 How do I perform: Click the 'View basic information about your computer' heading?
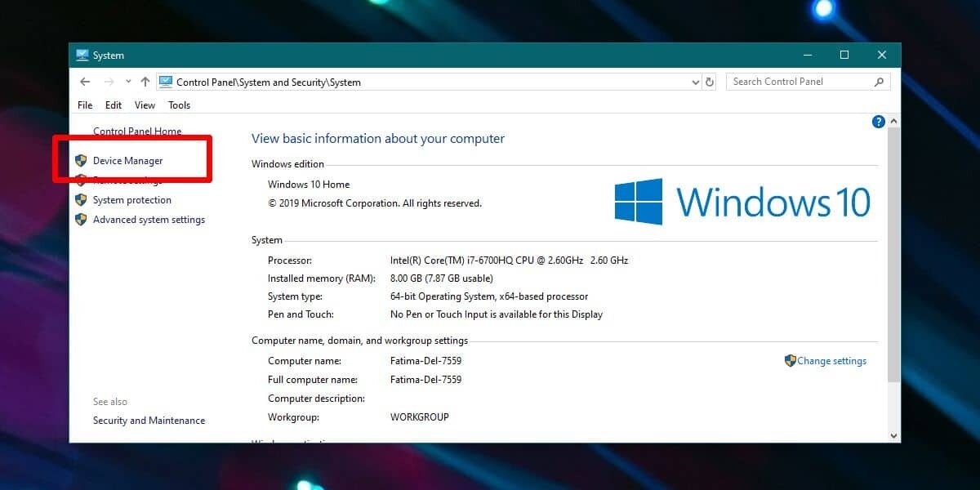[x=378, y=139]
